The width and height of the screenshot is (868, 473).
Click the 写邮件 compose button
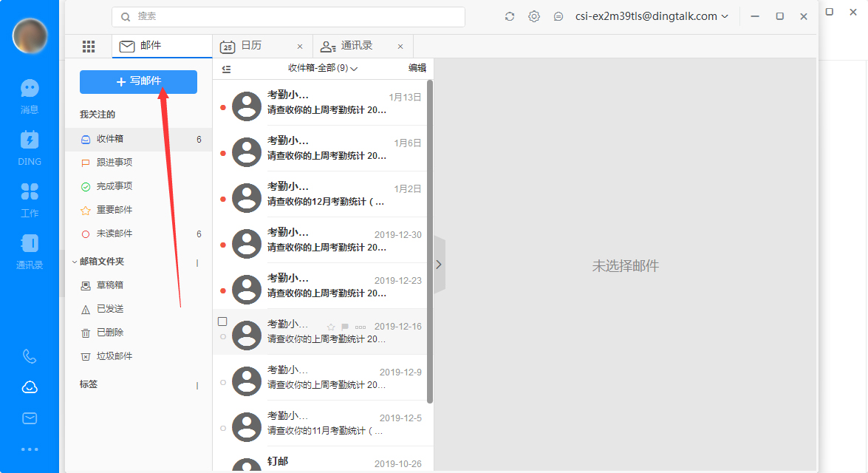[x=138, y=81]
